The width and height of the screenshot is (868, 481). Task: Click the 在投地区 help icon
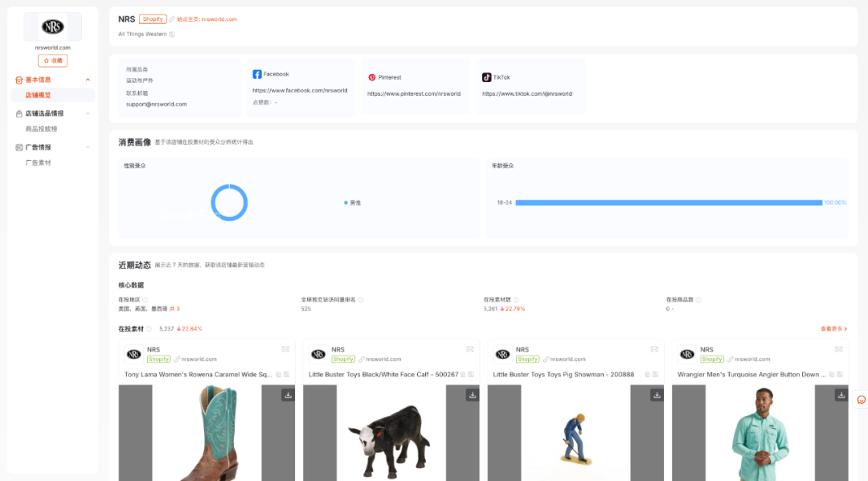tap(145, 300)
